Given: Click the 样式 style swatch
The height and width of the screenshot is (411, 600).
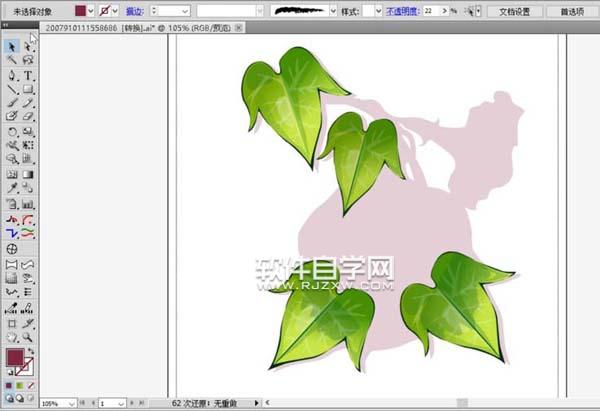Looking at the screenshot, I should point(368,11).
